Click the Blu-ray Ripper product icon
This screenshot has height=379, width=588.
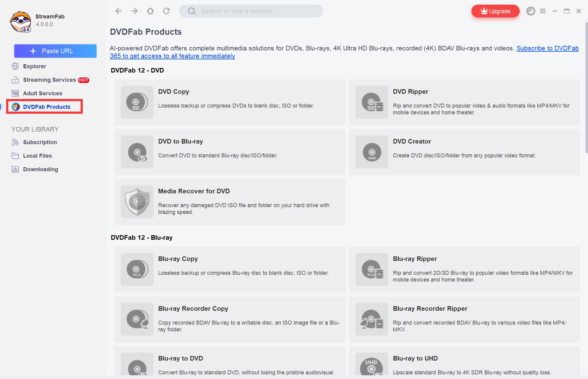tap(372, 269)
